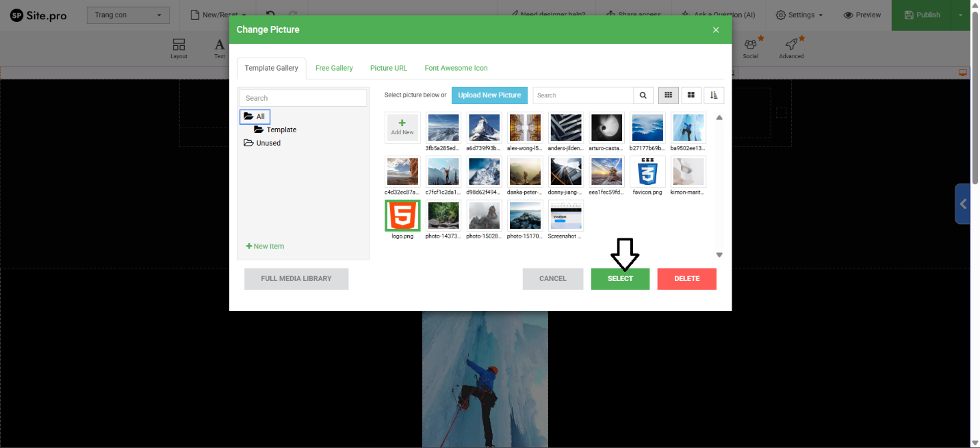Expand the blue side panel arrow

[963, 203]
